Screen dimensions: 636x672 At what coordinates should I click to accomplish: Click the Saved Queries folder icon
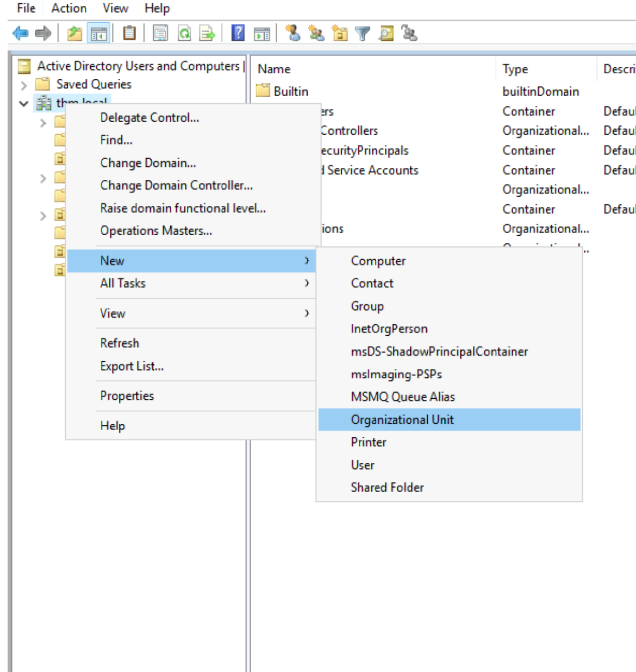pos(42,84)
